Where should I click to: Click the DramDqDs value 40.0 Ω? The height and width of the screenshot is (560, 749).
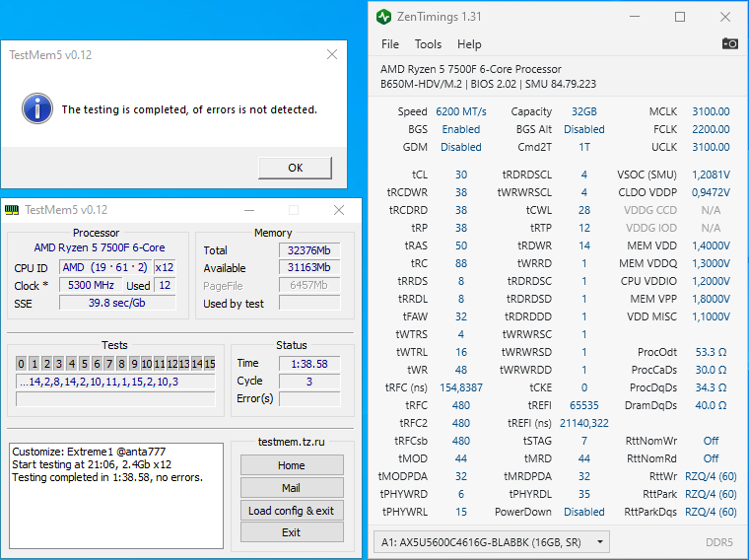711,405
